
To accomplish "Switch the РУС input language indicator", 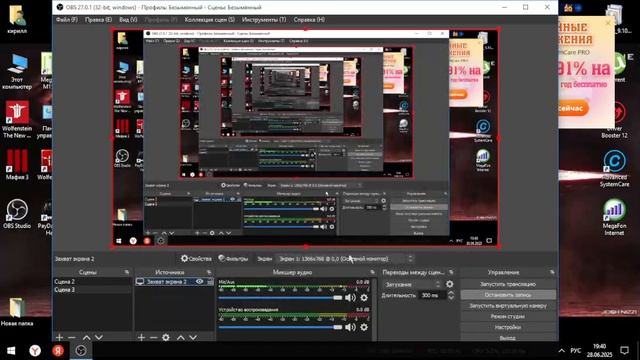I will [x=576, y=351].
